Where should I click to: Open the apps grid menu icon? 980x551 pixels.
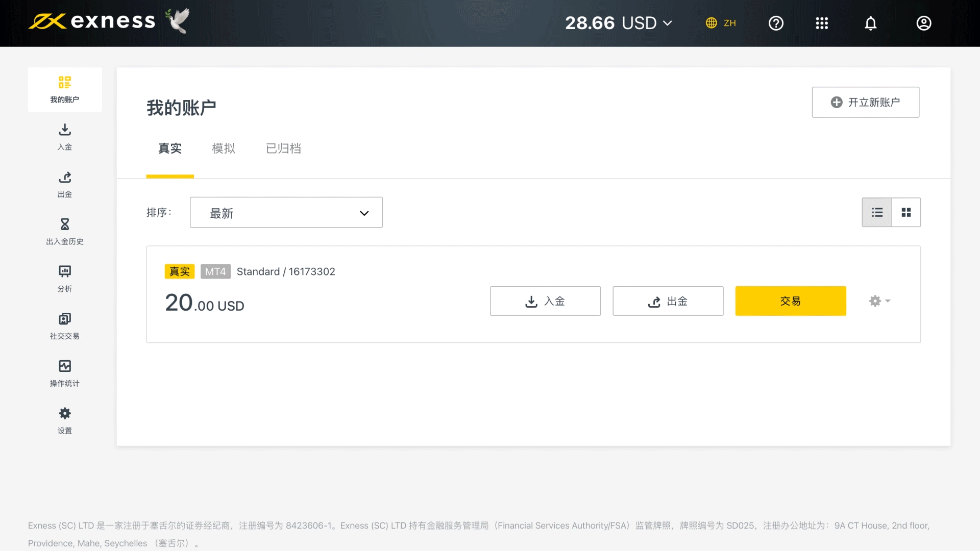pyautogui.click(x=822, y=23)
